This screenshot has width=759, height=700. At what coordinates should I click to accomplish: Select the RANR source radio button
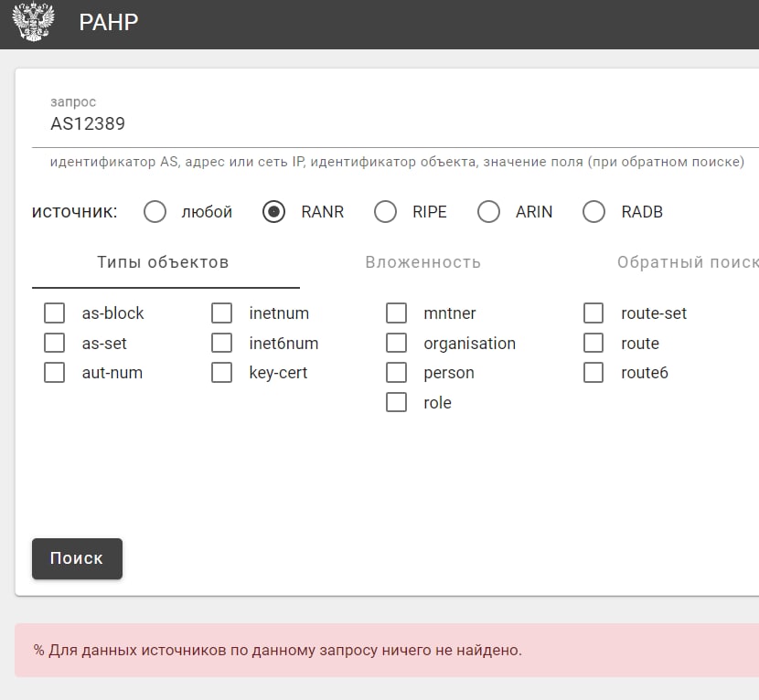[x=274, y=212]
